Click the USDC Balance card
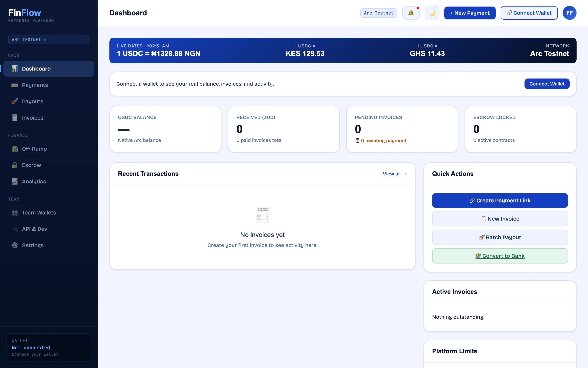588x368 pixels. (165, 129)
